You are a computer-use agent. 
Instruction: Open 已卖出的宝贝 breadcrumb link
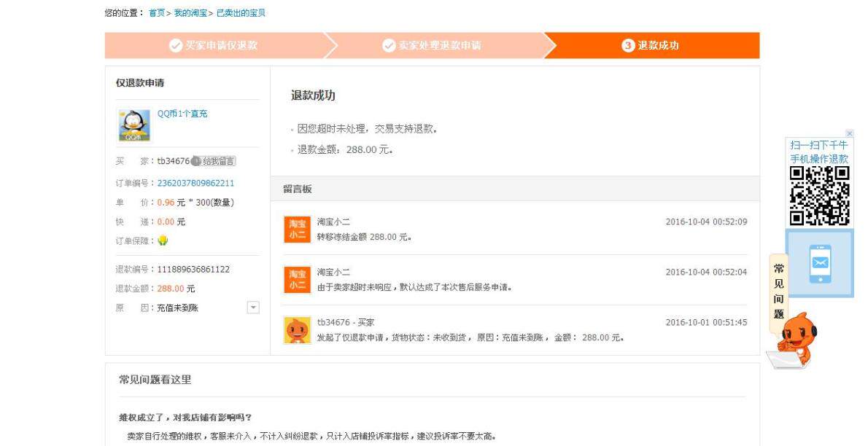tap(241, 12)
